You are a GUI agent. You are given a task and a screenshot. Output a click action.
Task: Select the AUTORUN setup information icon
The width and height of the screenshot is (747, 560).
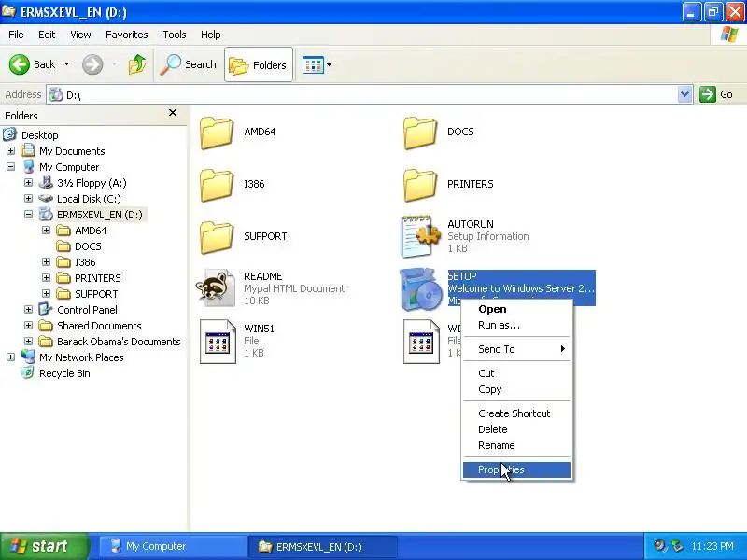(421, 236)
